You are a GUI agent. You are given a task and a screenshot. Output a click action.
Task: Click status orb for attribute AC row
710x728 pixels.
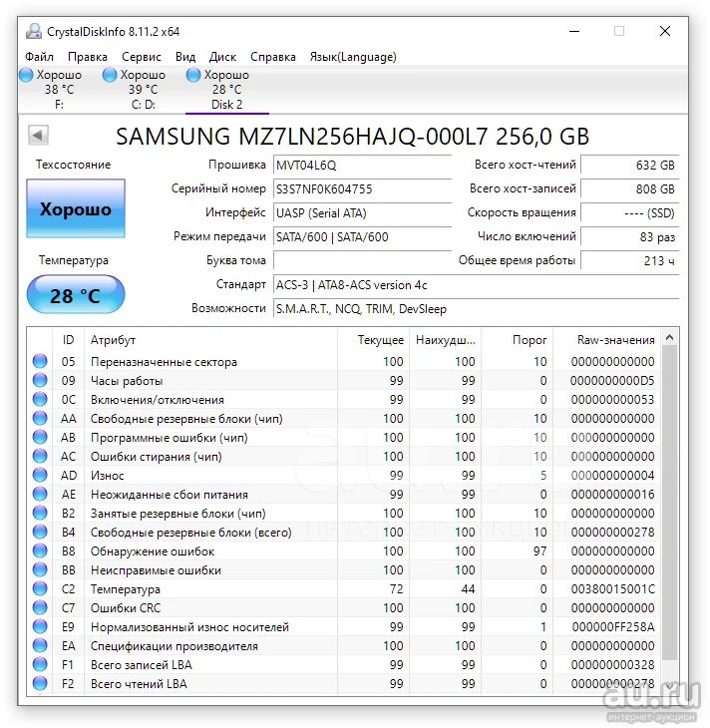coord(40,456)
